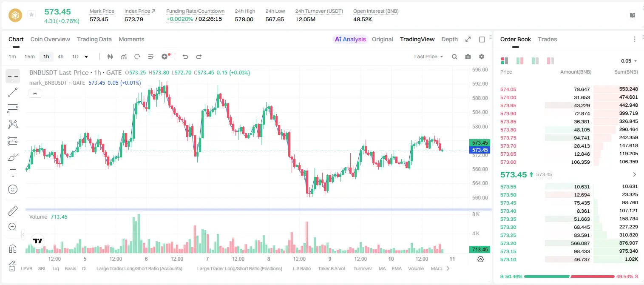Open the Coin Overview tab
This screenshot has height=285, width=644.
pyautogui.click(x=50, y=39)
